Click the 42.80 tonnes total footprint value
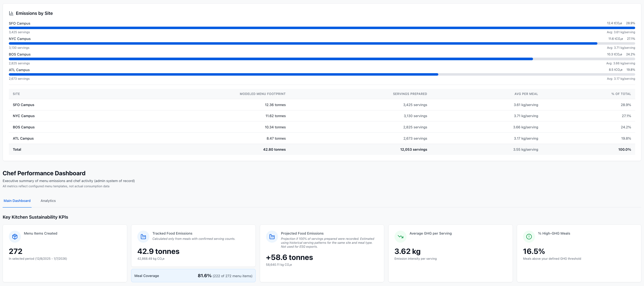644x286 pixels. coord(274,149)
